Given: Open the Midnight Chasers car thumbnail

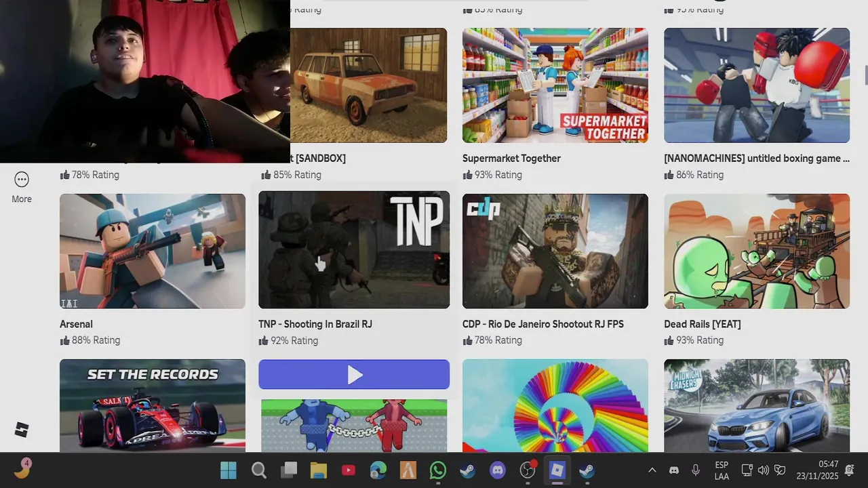Looking at the screenshot, I should 757,405.
